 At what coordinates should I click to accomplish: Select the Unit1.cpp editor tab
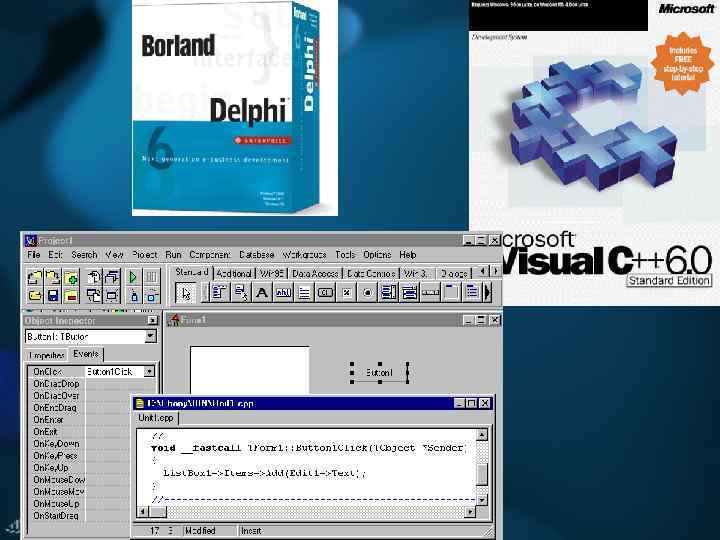(x=156, y=418)
